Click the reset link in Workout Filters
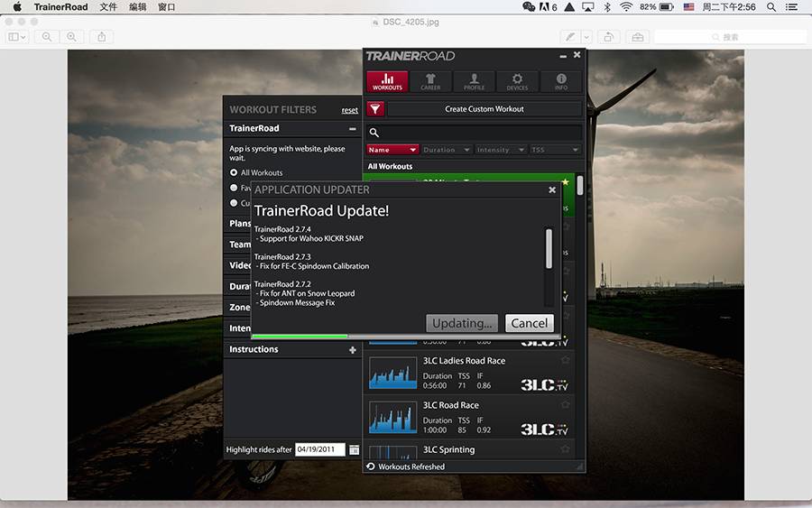The width and height of the screenshot is (812, 508). click(349, 110)
